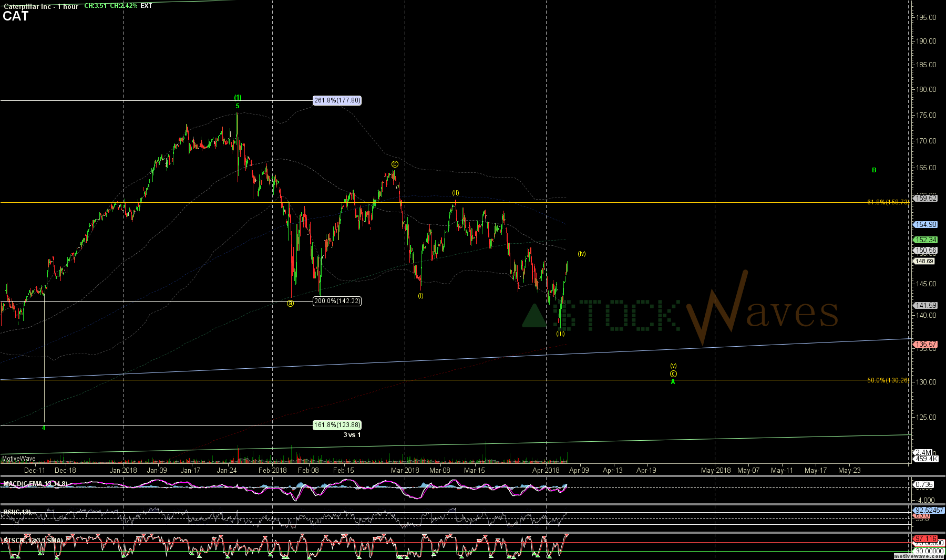Select the green 'A' wave label
The height and width of the screenshot is (560, 946).
(x=673, y=382)
